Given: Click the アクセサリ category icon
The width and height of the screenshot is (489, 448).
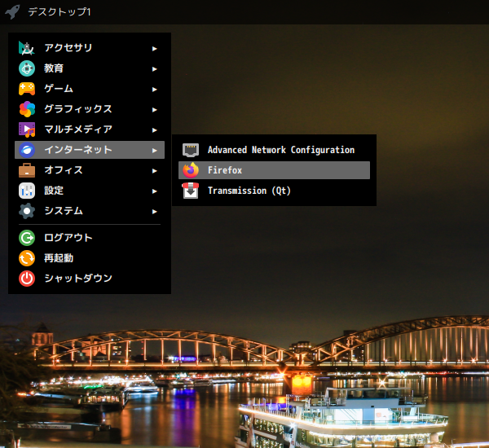Looking at the screenshot, I should click(27, 48).
